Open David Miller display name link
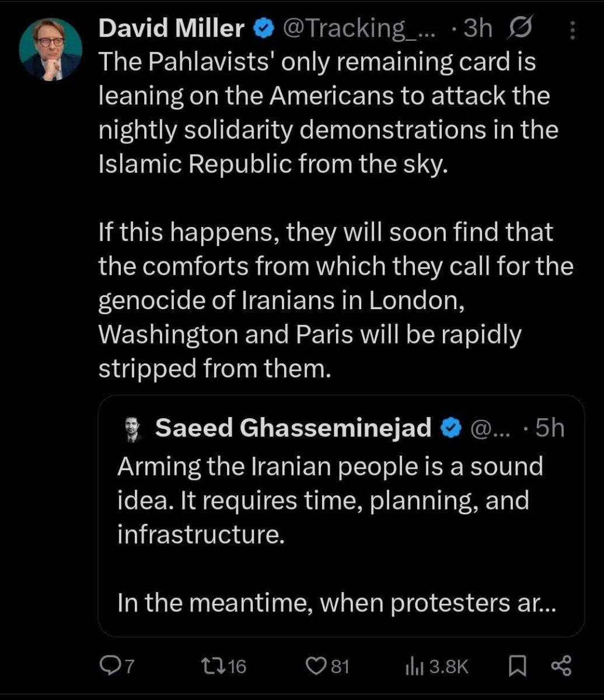 (x=172, y=29)
